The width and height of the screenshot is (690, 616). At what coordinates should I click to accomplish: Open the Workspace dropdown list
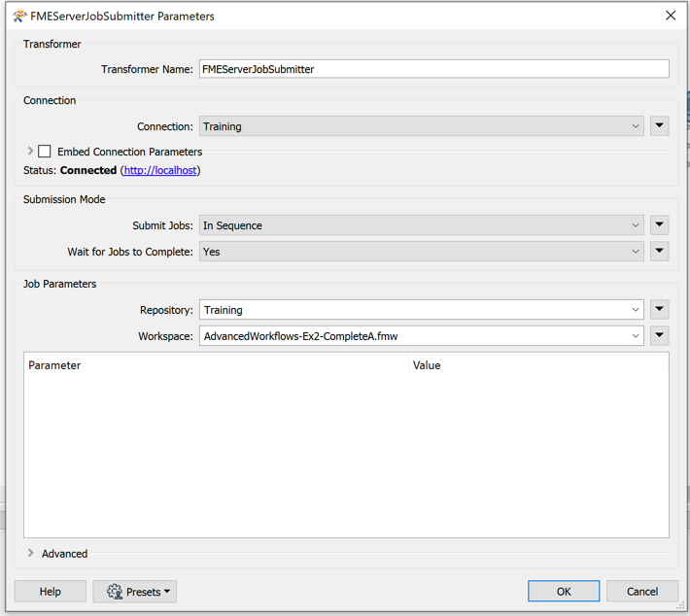pos(421,336)
